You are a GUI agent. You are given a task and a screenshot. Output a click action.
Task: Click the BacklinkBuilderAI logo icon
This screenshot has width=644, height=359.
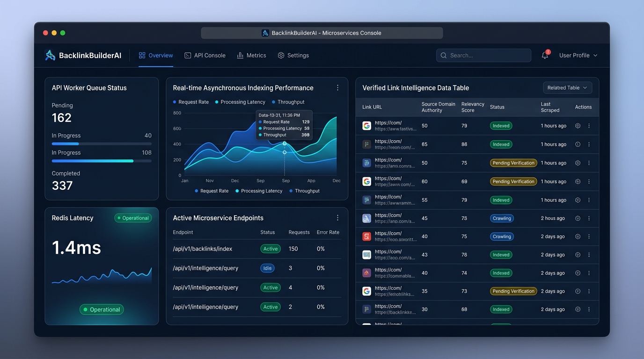coord(50,55)
